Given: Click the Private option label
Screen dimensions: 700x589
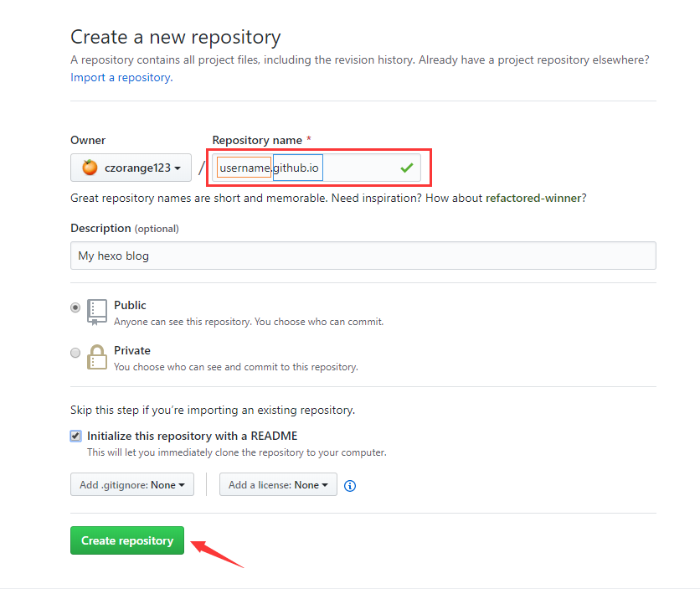Looking at the screenshot, I should tap(132, 351).
